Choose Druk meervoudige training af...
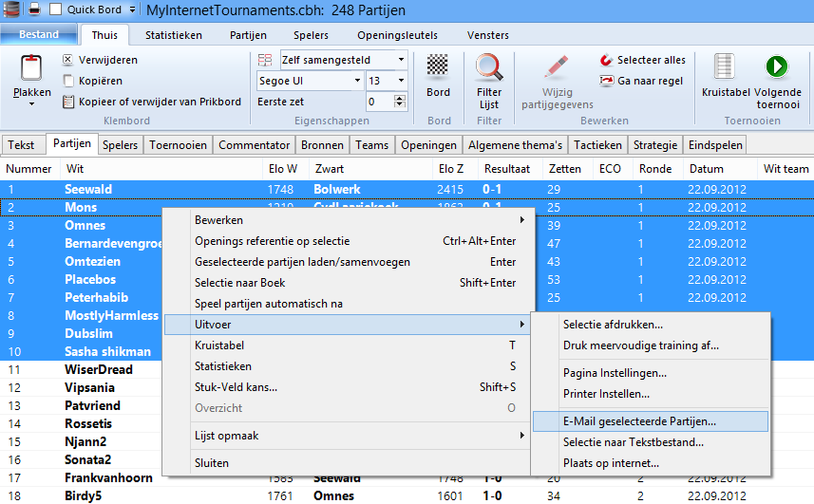The height and width of the screenshot is (504, 814). [x=651, y=345]
